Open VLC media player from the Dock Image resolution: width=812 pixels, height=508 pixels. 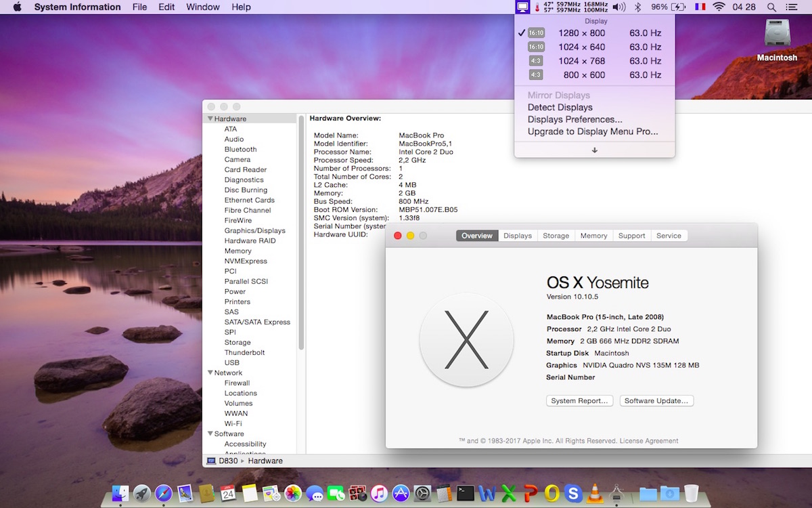click(594, 494)
